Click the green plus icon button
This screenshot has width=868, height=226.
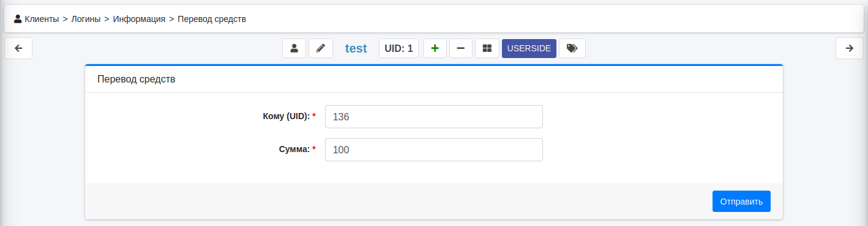pos(435,48)
